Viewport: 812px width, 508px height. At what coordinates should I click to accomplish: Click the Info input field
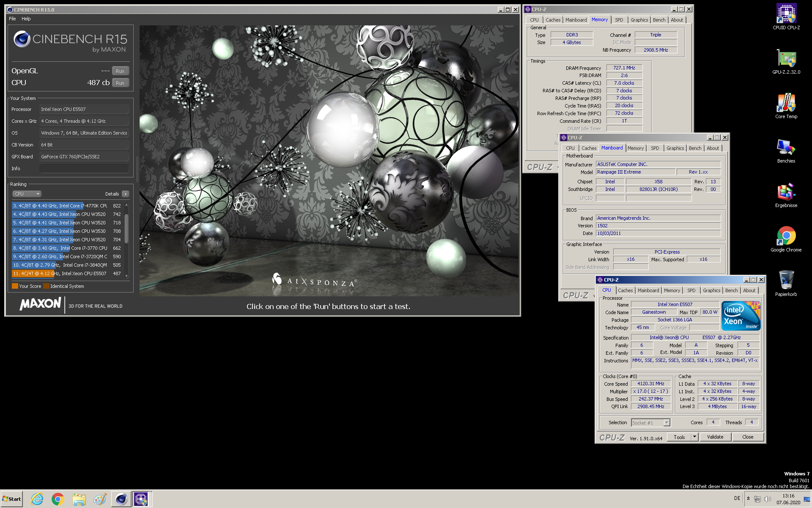[84, 168]
